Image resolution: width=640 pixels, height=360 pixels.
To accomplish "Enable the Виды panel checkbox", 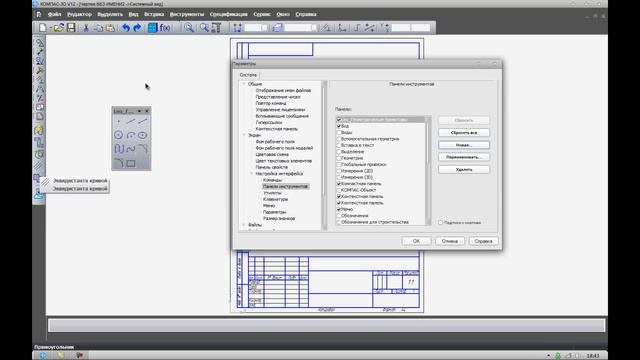I will point(339,133).
